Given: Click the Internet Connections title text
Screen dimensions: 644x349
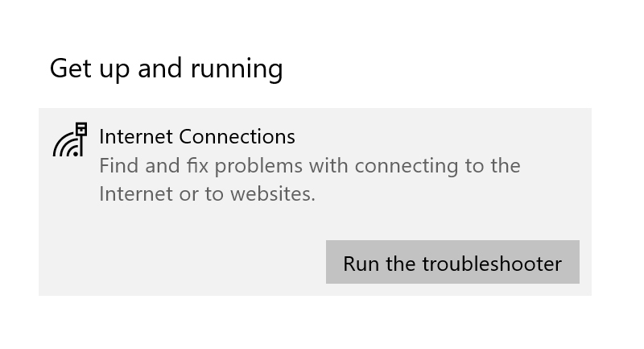Looking at the screenshot, I should (196, 136).
